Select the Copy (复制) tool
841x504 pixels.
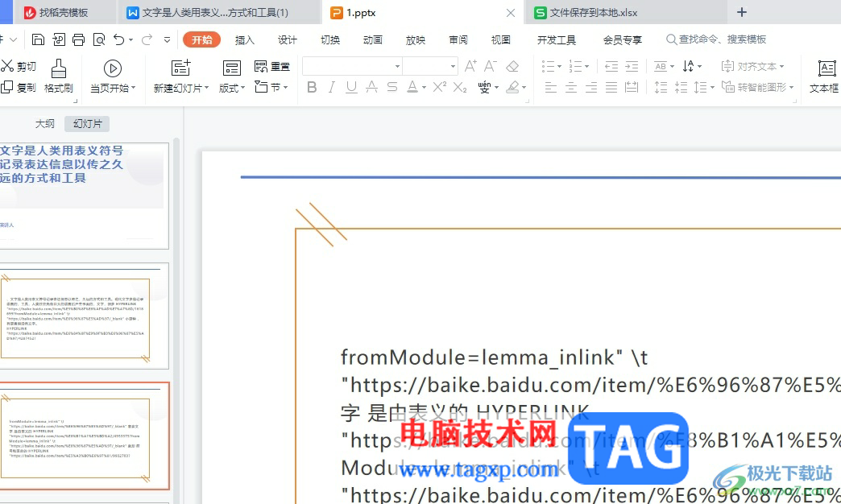(19, 88)
